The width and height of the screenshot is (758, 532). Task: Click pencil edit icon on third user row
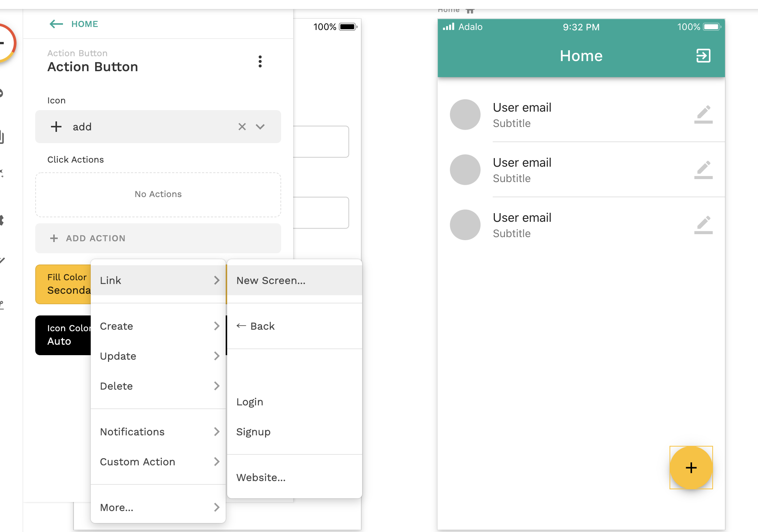point(703,224)
